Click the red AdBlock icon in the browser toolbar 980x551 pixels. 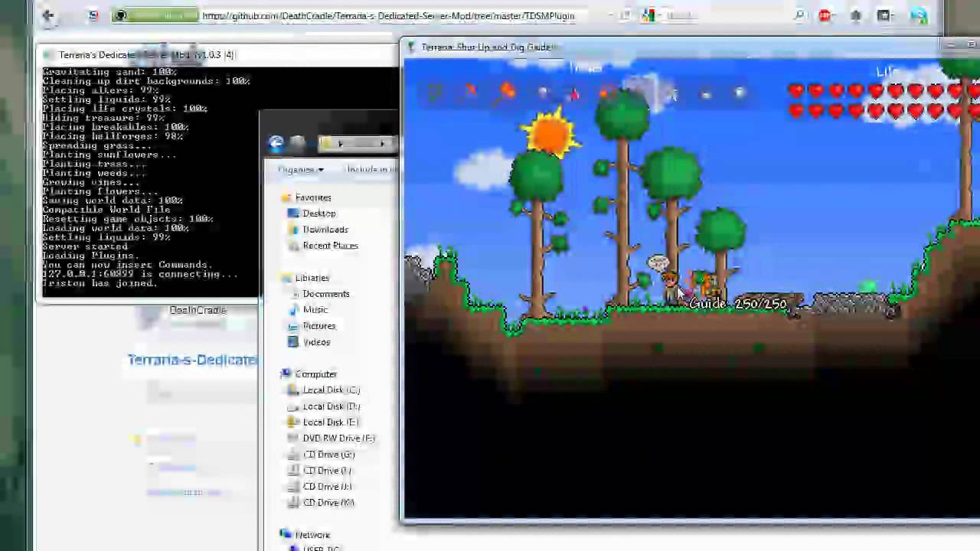(x=825, y=15)
